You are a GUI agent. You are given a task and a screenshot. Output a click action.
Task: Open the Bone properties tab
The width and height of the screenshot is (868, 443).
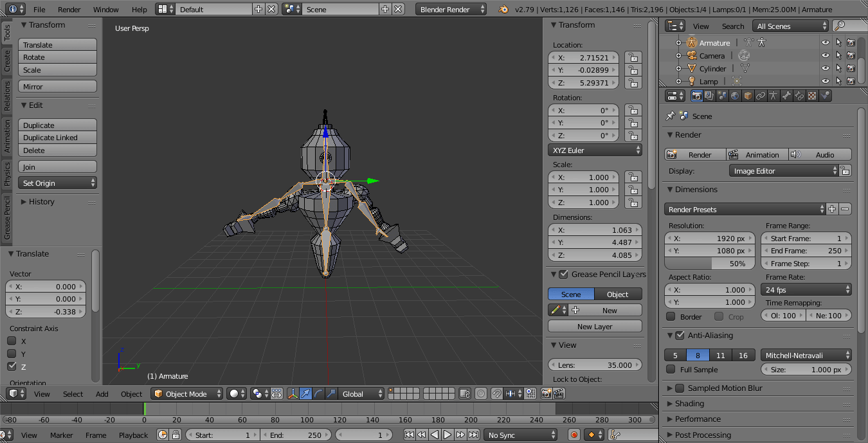tap(786, 96)
